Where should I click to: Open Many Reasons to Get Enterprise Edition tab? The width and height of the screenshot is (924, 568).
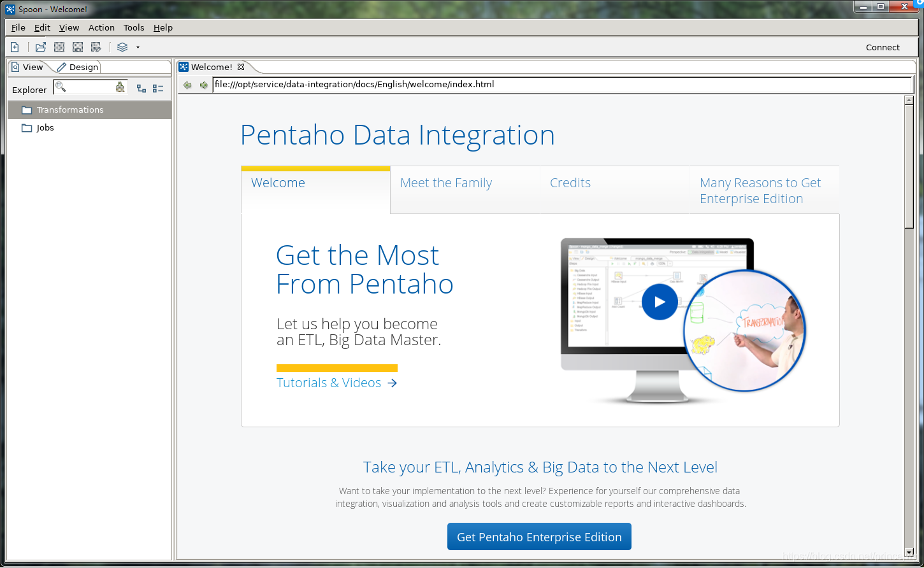pos(765,190)
